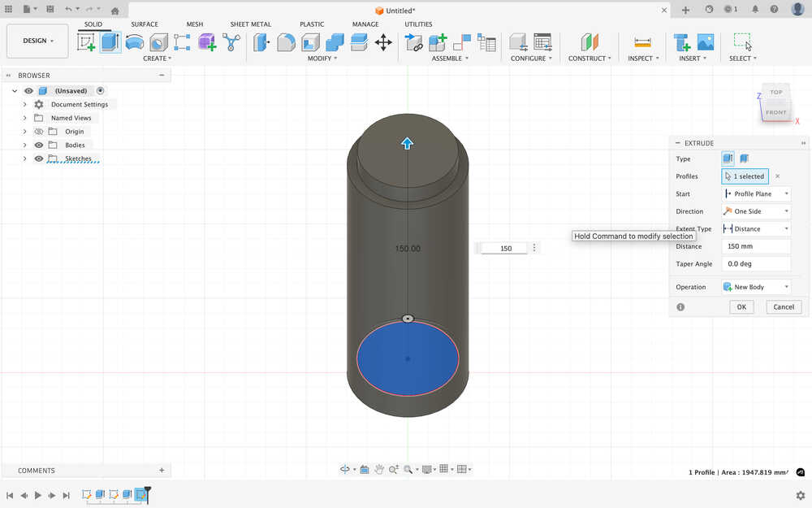Expand the Document Settings tree node
The height and width of the screenshot is (508, 812).
(x=25, y=105)
